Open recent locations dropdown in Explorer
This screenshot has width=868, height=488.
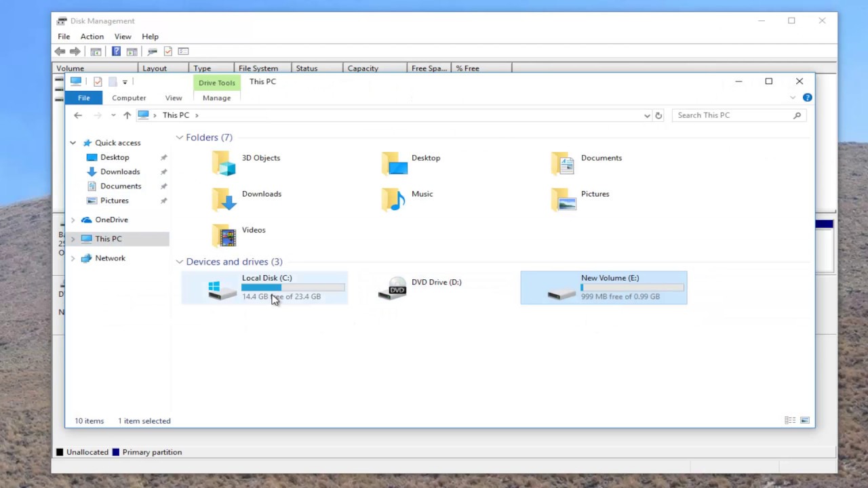pyautogui.click(x=113, y=115)
